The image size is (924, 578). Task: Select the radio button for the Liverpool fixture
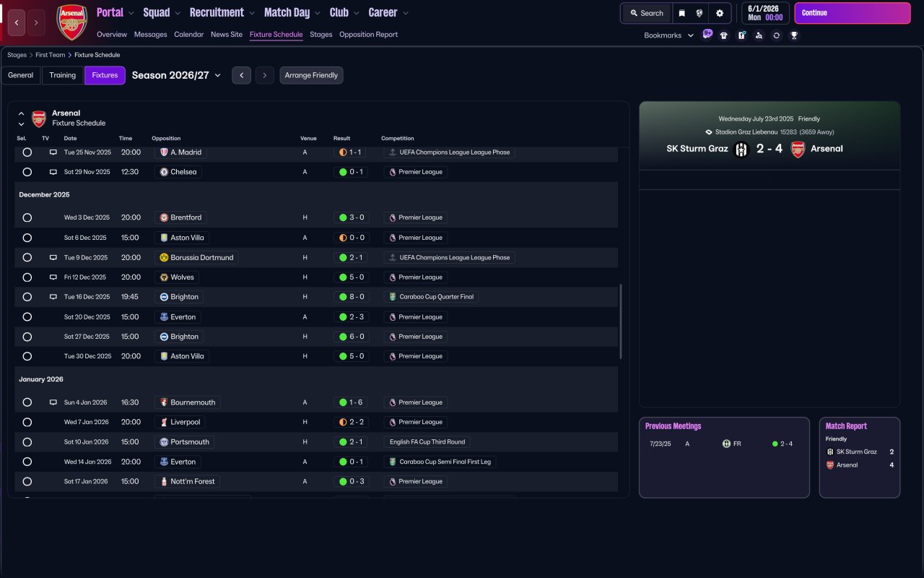point(27,422)
